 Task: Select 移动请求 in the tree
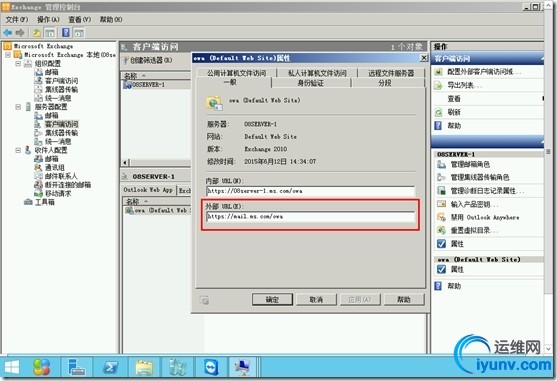(x=58, y=194)
